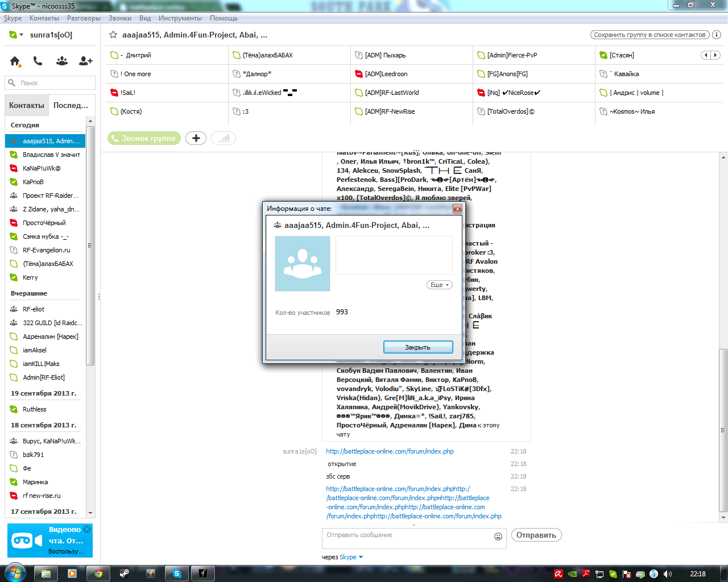728x582 pixels.
Task: Open the Инструменты menu
Action: point(180,18)
